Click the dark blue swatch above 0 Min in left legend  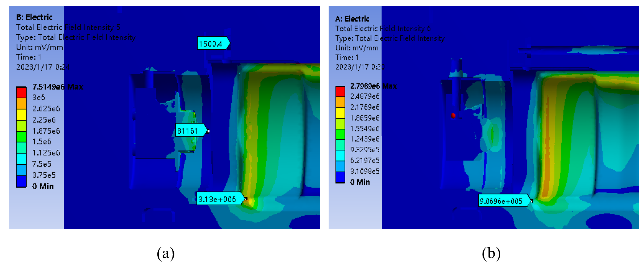point(21,181)
